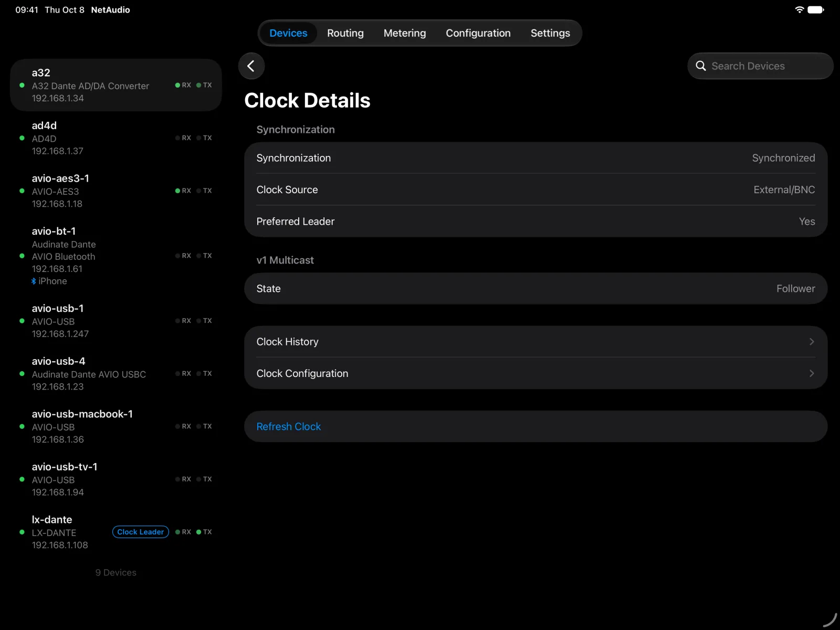This screenshot has height=630, width=840.
Task: Tap the Refresh Clock button
Action: [x=535, y=426]
